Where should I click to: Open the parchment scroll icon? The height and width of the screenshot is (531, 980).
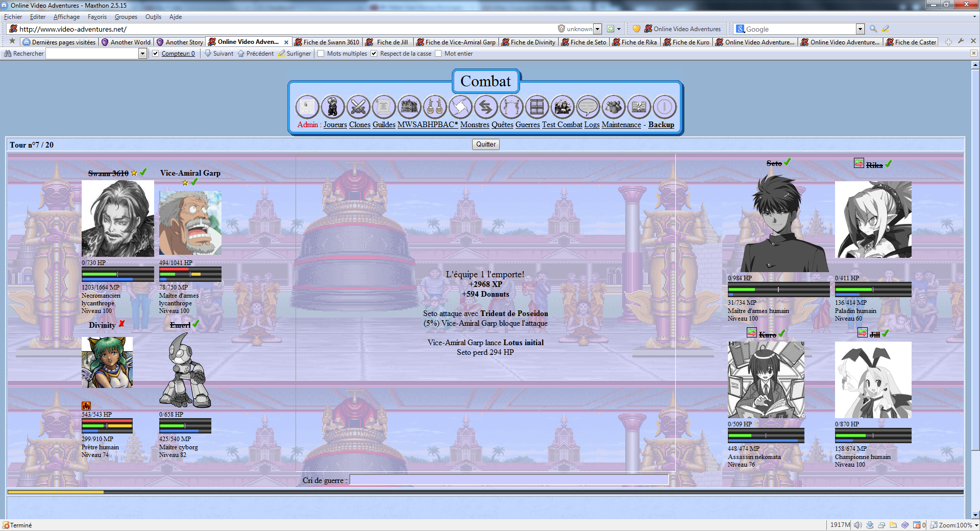click(x=383, y=107)
